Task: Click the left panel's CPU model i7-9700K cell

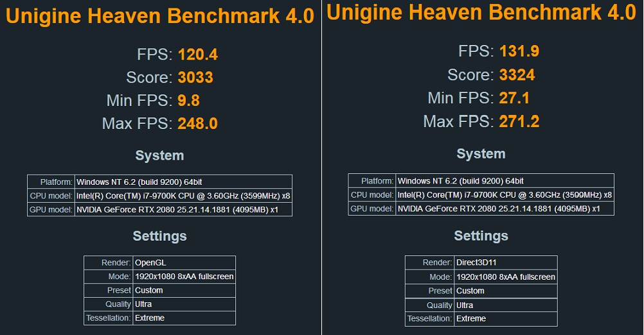Action: point(183,196)
